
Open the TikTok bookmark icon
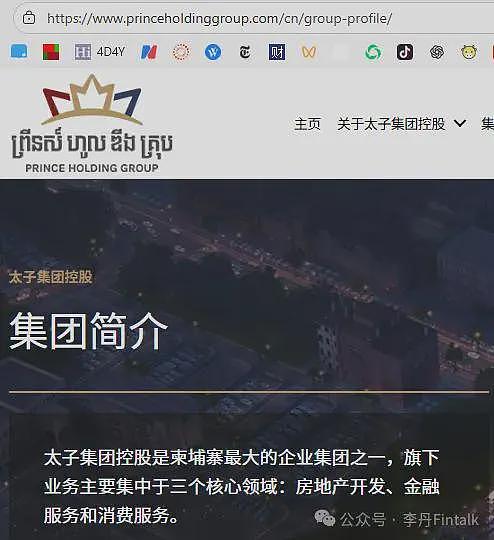(x=405, y=52)
